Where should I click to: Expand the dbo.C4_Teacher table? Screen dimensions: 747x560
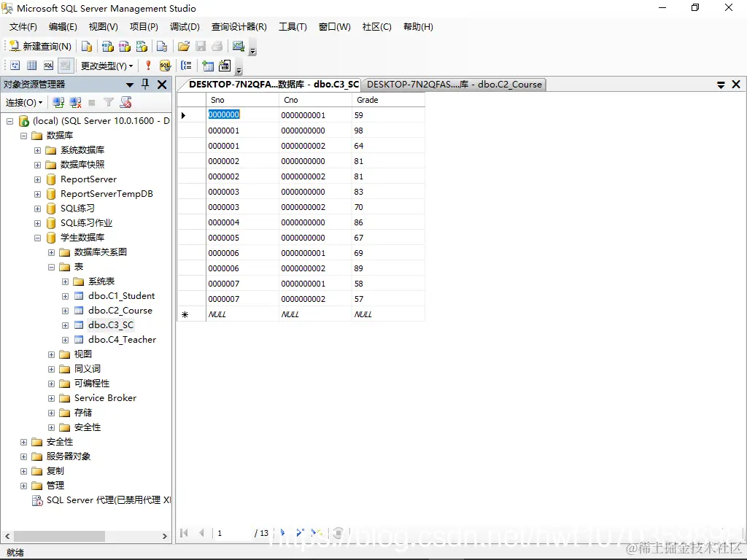pos(65,340)
